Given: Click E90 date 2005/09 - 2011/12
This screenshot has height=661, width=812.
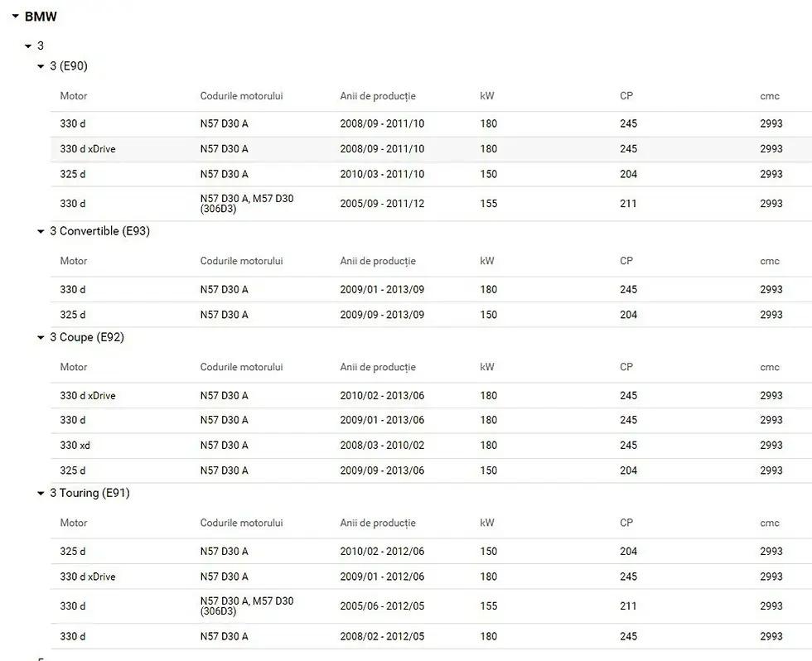Looking at the screenshot, I should [x=382, y=204].
